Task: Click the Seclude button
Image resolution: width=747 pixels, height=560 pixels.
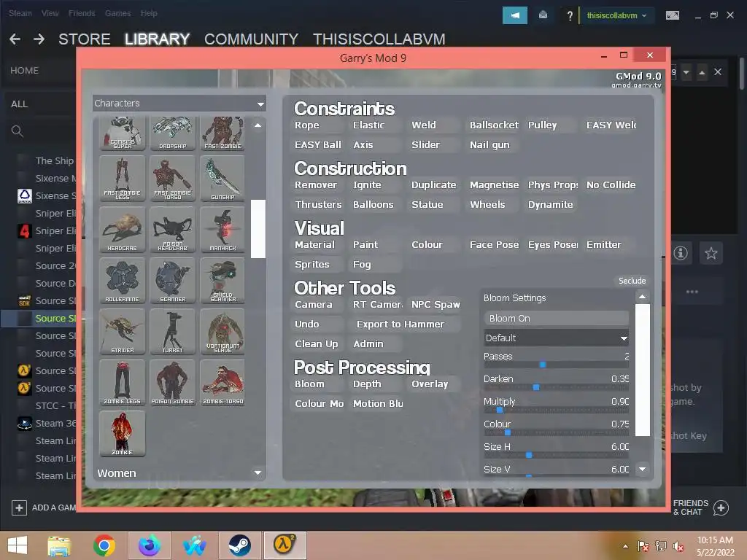Action: click(632, 281)
